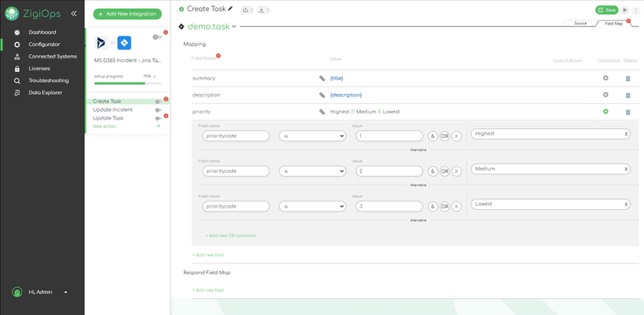Viewport: 644px width, 315px height.
Task: Open Troubleshooting in the sidebar
Action: coord(48,80)
